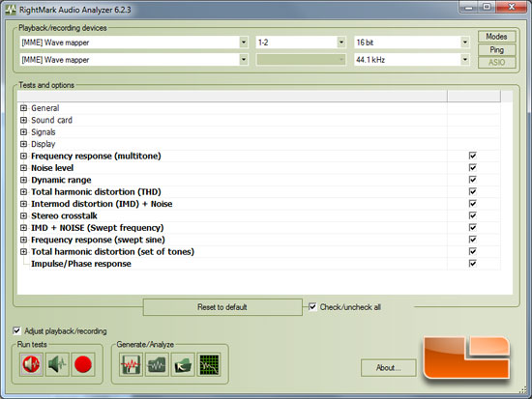Disable Adjust playback/recording checkbox
This screenshot has width=532, height=399.
click(x=16, y=330)
